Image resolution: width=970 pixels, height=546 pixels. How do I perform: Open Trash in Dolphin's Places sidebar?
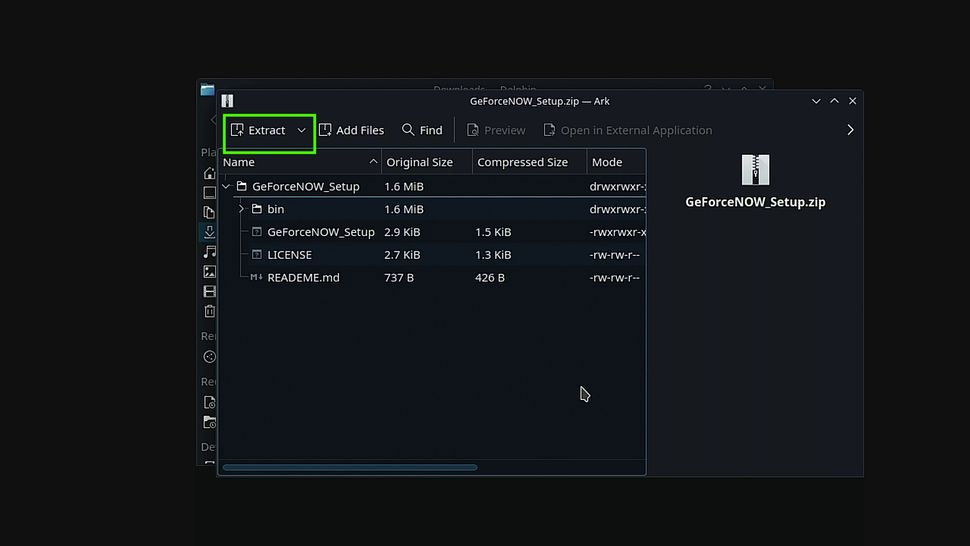210,311
